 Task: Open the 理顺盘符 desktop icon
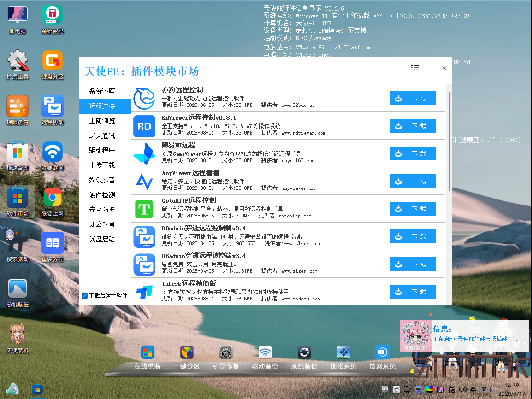pos(18,111)
